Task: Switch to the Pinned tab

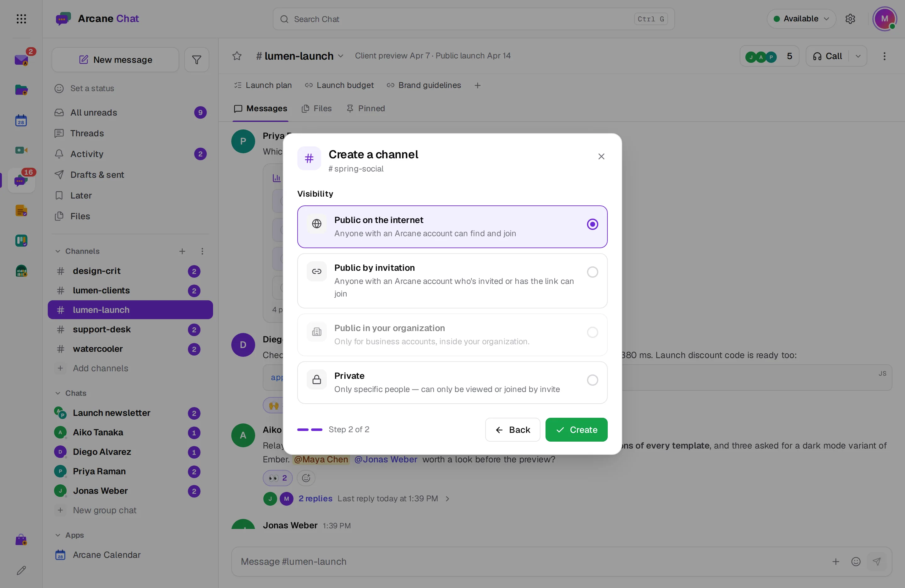Action: (x=365, y=109)
